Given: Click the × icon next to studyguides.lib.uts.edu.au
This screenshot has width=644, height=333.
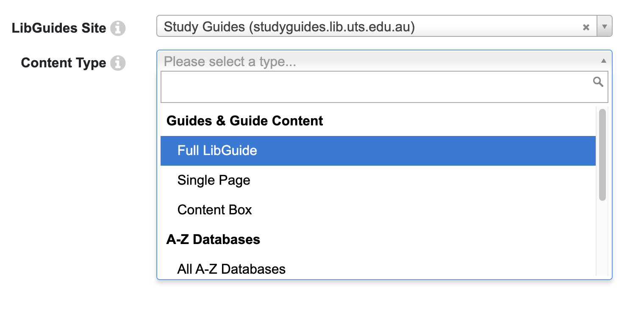Looking at the screenshot, I should [586, 27].
